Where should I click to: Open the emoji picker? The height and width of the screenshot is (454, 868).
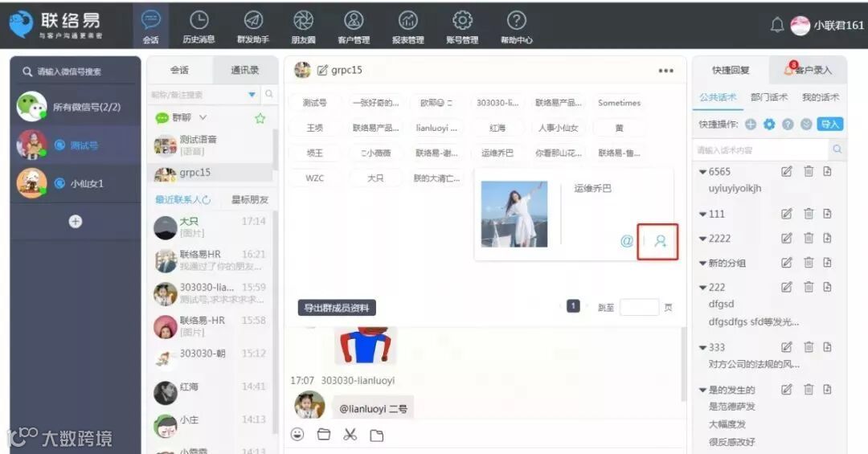[x=297, y=435]
